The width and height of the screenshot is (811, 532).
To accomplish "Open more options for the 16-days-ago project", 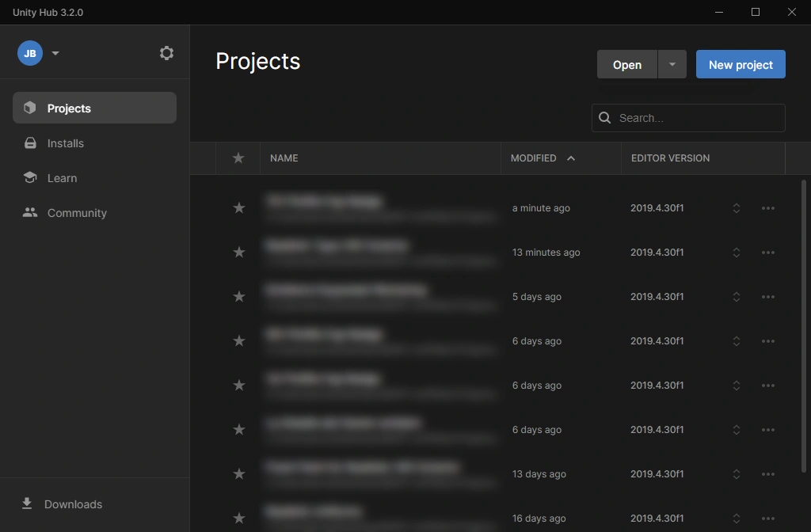I will click(x=768, y=518).
